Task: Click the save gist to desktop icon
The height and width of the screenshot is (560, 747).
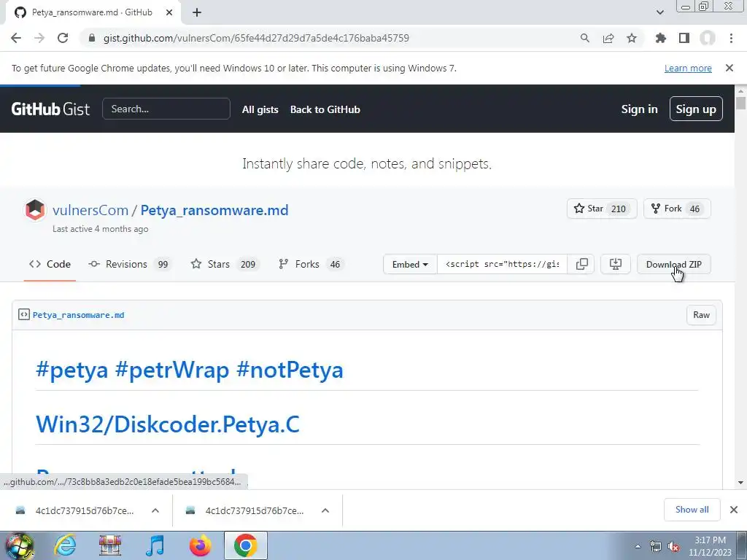Action: coord(616,264)
